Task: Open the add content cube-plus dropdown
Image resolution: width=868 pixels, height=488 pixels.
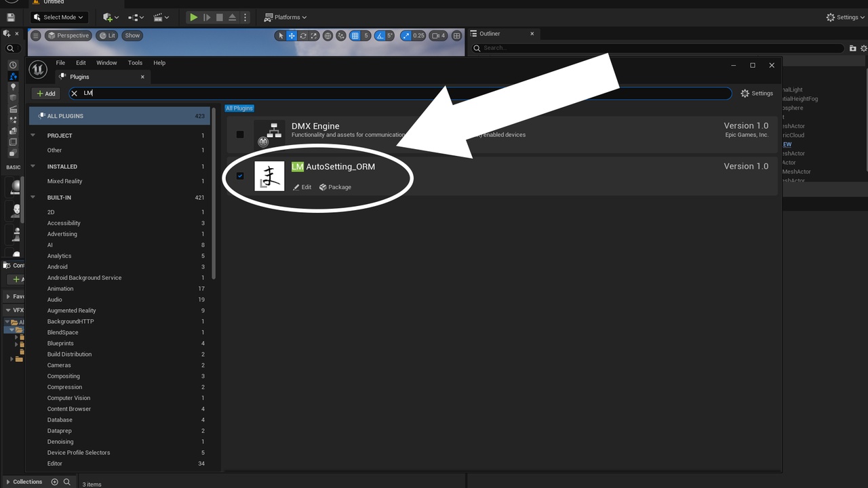Action: tap(111, 17)
